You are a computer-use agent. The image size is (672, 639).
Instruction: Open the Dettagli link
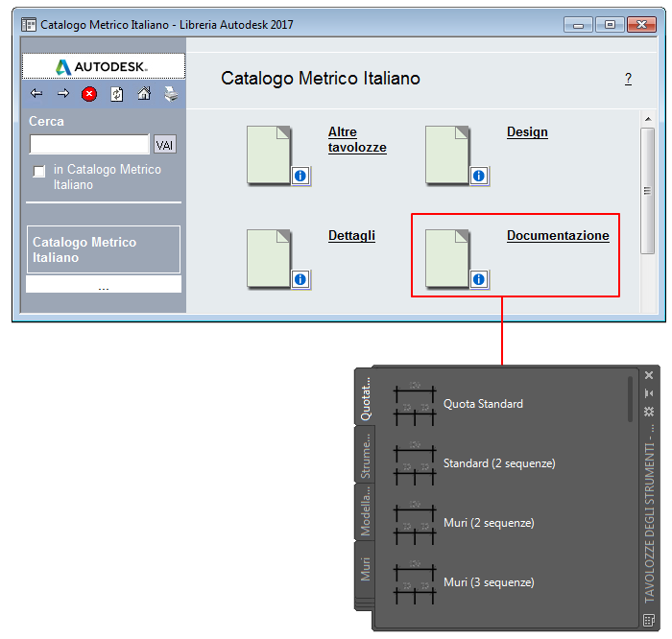point(351,236)
